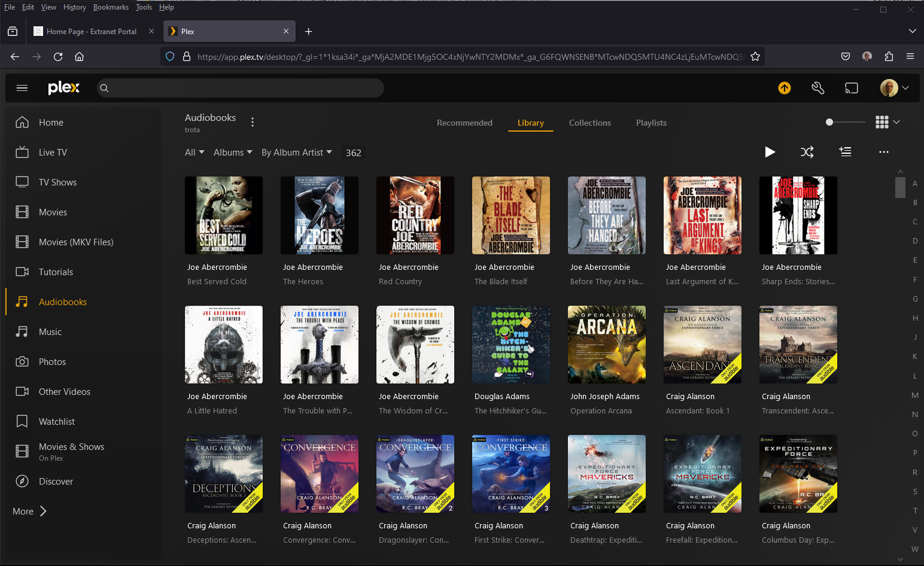The height and width of the screenshot is (566, 924).
Task: Open The Heroes album cover
Action: tap(320, 215)
